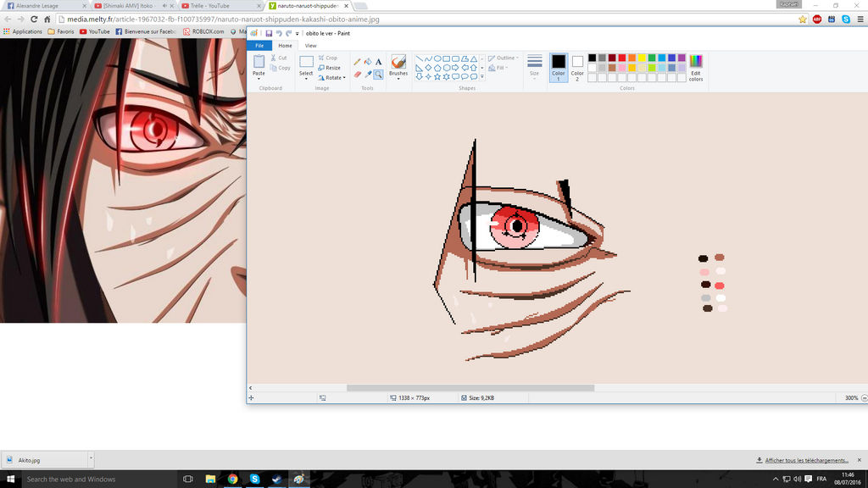This screenshot has height=488, width=868.
Task: Open the line Size dropdown
Action: click(x=534, y=68)
